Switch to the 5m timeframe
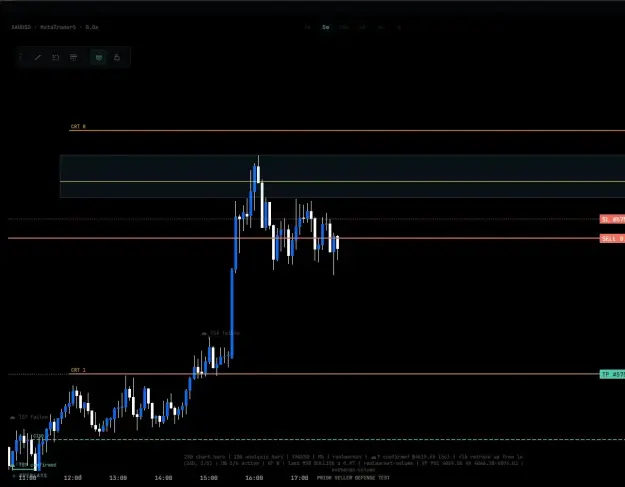 [326, 27]
